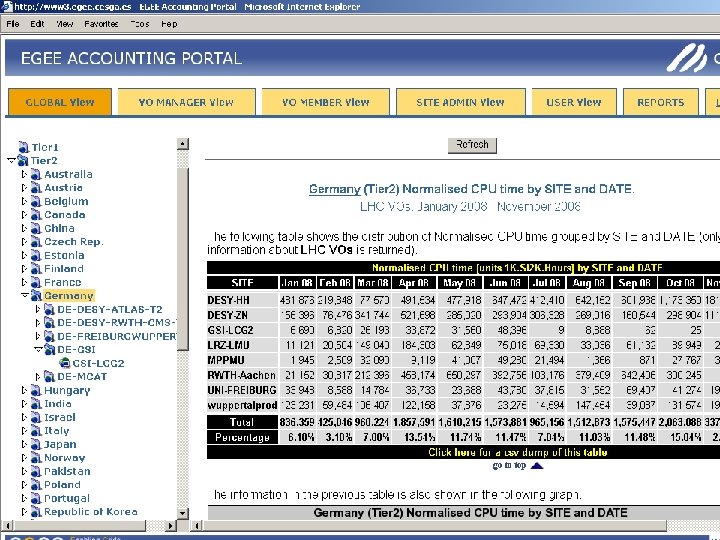Click the DE-MCAT node icon
The width and height of the screenshot is (720, 540).
[50, 377]
